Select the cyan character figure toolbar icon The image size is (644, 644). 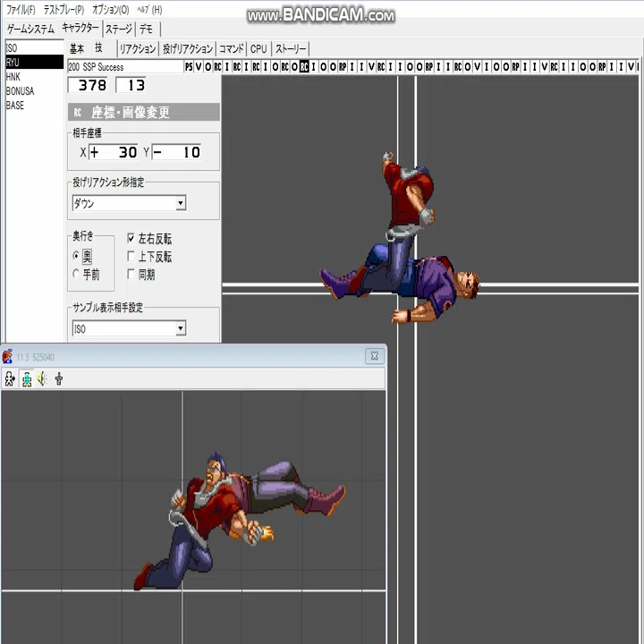click(x=27, y=378)
